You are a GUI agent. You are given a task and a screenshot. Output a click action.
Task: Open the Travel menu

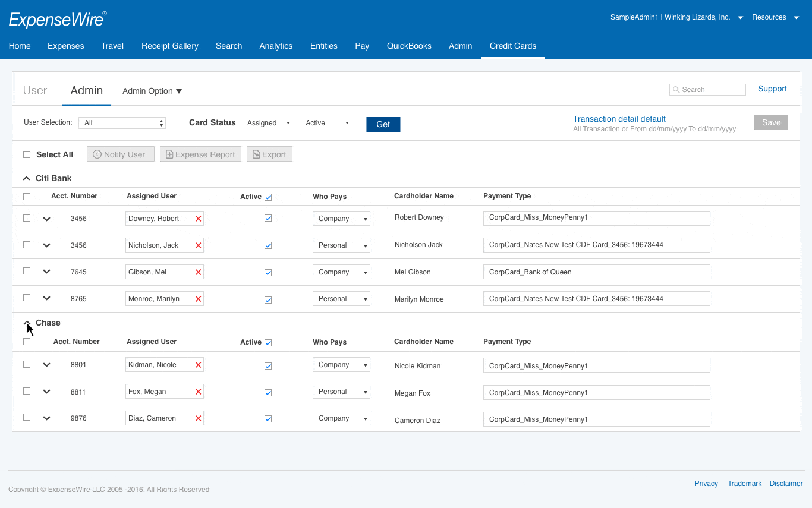pyautogui.click(x=112, y=46)
